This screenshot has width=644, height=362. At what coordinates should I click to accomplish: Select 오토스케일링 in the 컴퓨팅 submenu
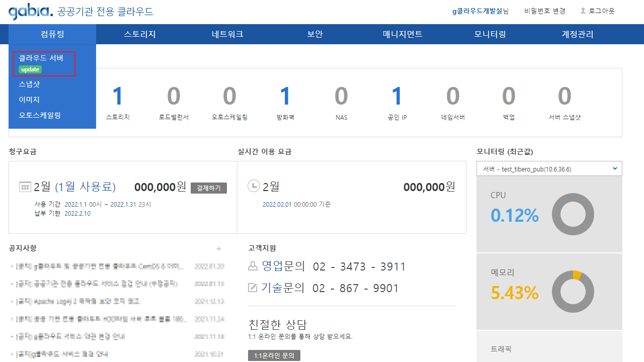pyautogui.click(x=40, y=115)
